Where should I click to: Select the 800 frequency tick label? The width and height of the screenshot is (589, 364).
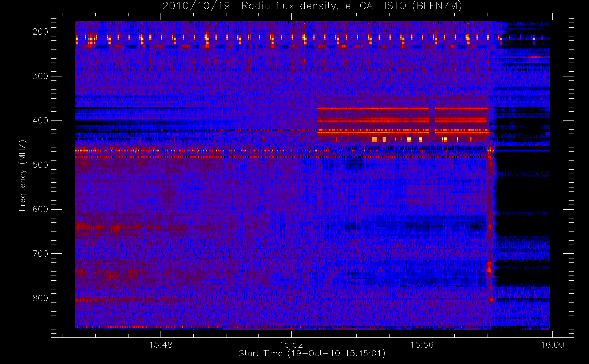(40, 298)
